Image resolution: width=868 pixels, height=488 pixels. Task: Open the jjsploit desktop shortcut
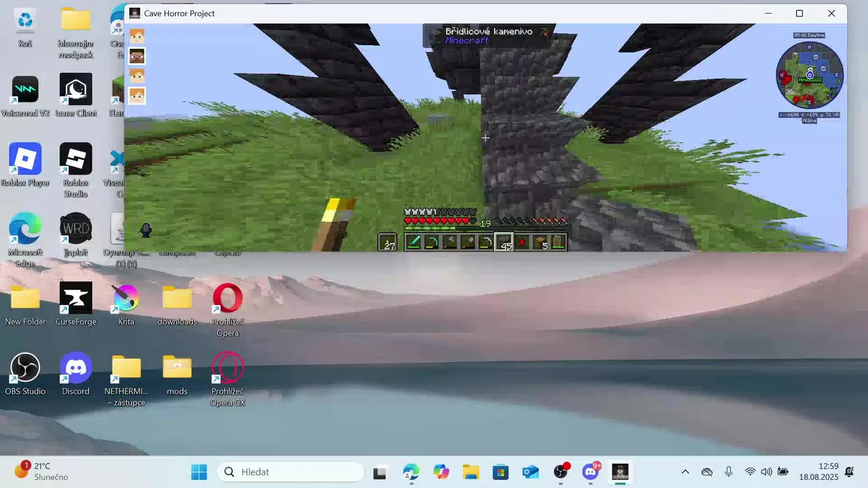pyautogui.click(x=76, y=235)
